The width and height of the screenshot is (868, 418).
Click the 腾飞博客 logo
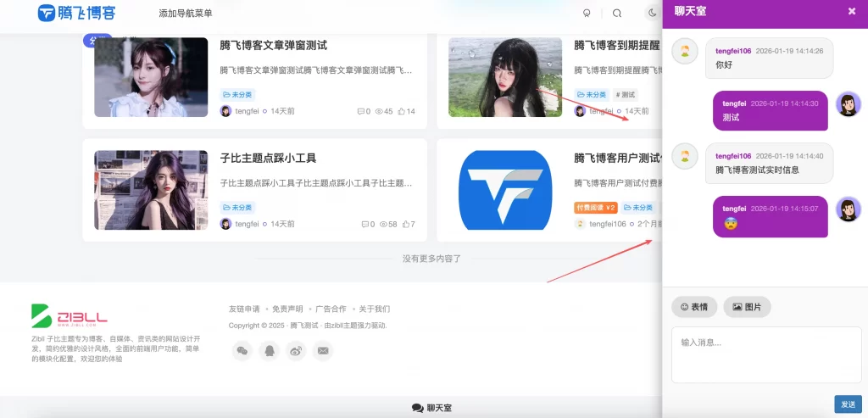click(77, 13)
